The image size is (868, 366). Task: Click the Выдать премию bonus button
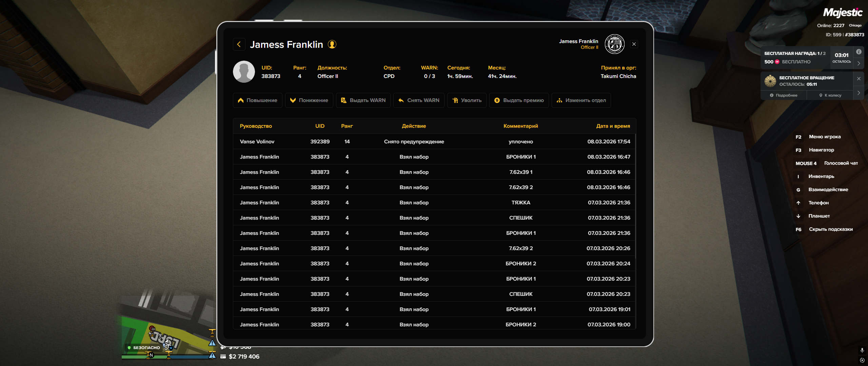click(519, 100)
